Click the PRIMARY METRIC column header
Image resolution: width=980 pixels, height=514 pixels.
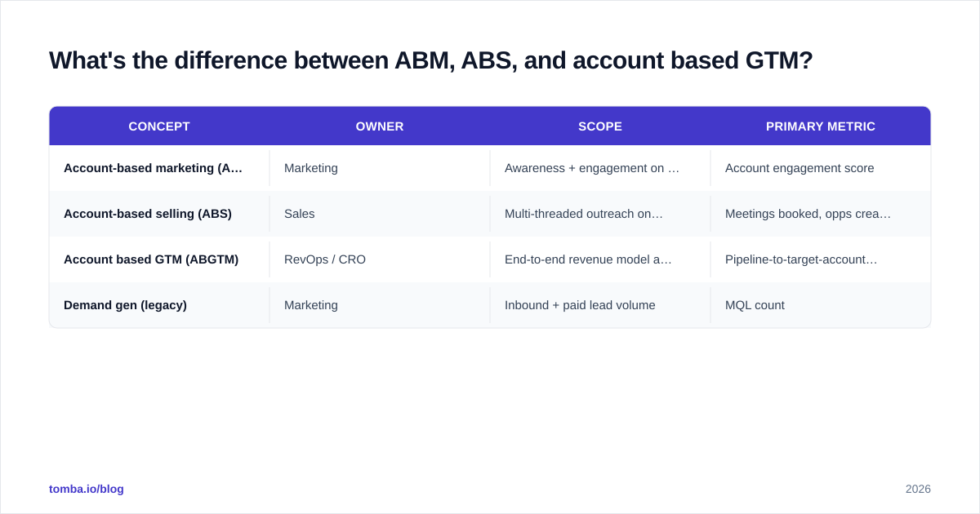(x=821, y=126)
